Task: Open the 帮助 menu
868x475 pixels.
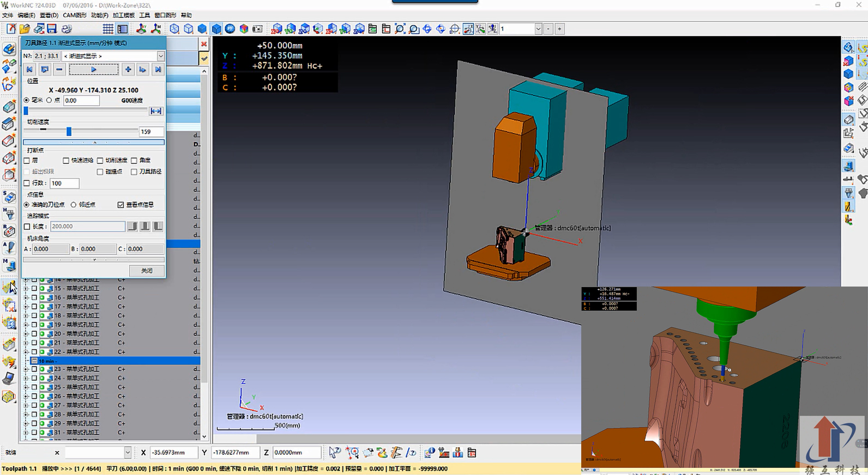Action: coord(186,15)
